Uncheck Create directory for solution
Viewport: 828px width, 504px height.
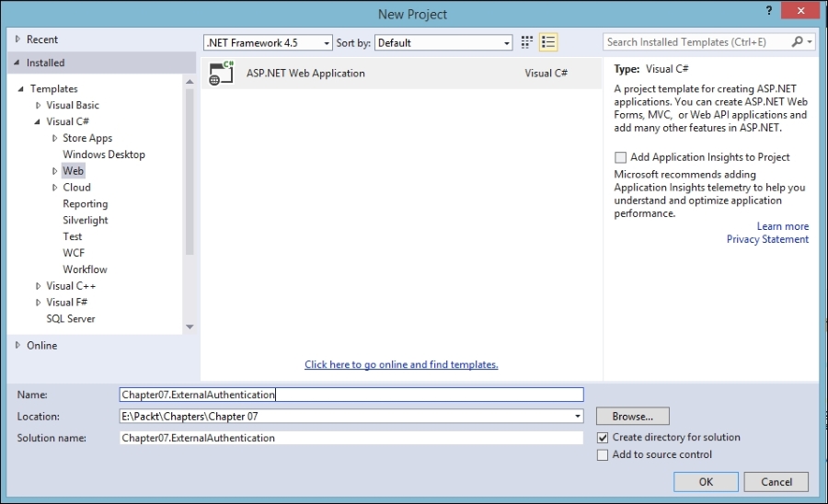pyautogui.click(x=603, y=438)
